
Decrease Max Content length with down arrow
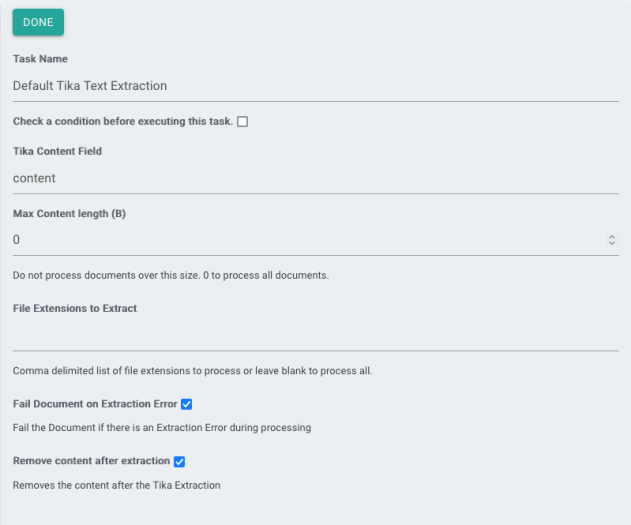pyautogui.click(x=612, y=244)
